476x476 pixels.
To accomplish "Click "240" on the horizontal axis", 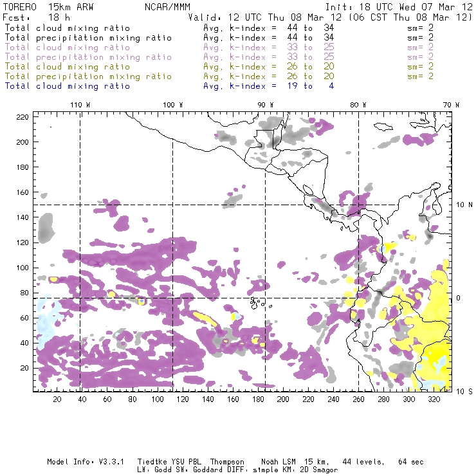I will tap(333, 399).
